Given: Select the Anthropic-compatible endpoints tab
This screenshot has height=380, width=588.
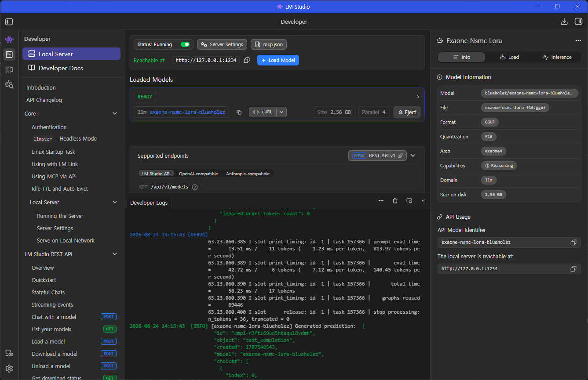Looking at the screenshot, I should click(248, 174).
